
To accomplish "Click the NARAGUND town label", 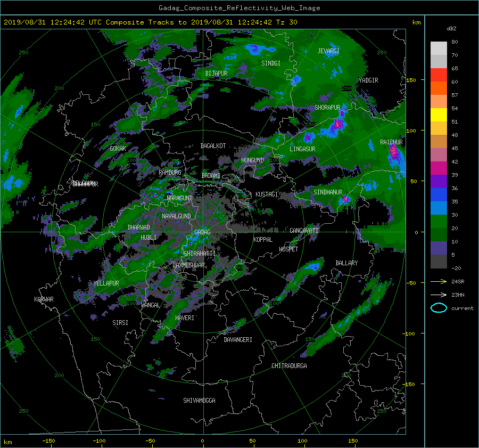I will pos(180,198).
